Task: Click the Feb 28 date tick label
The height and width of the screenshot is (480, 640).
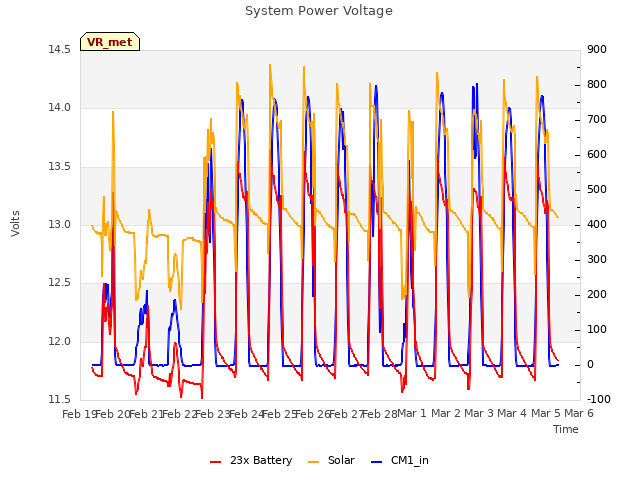Action: (x=380, y=414)
